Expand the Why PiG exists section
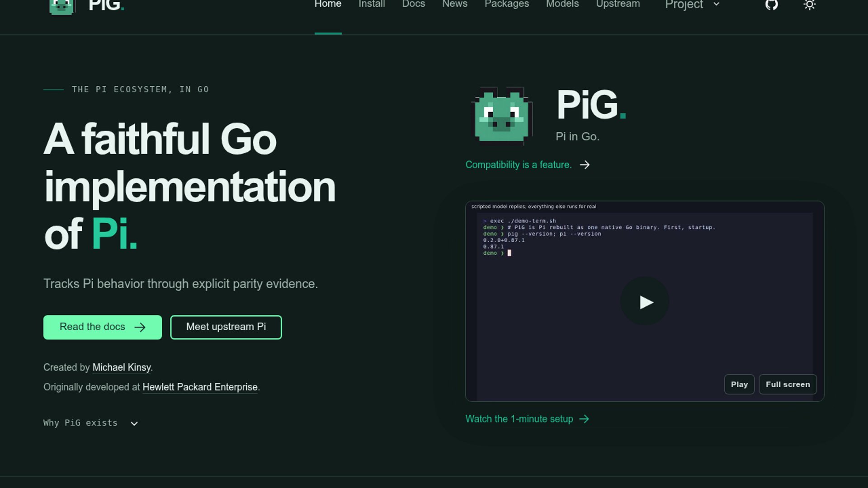 91,423
